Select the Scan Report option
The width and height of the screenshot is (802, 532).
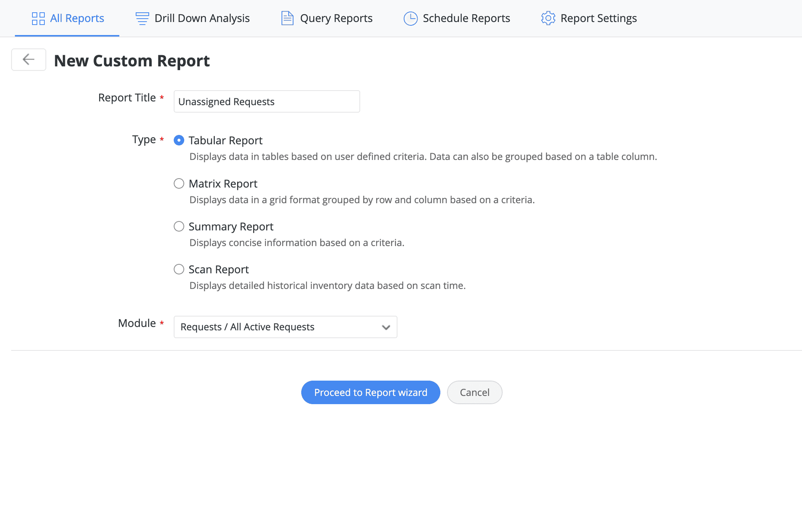(179, 269)
